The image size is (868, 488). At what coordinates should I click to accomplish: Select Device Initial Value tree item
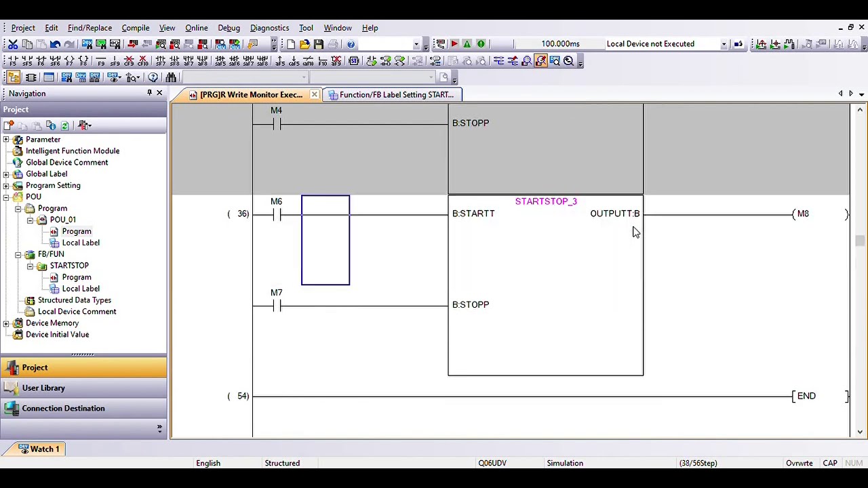[x=57, y=335]
